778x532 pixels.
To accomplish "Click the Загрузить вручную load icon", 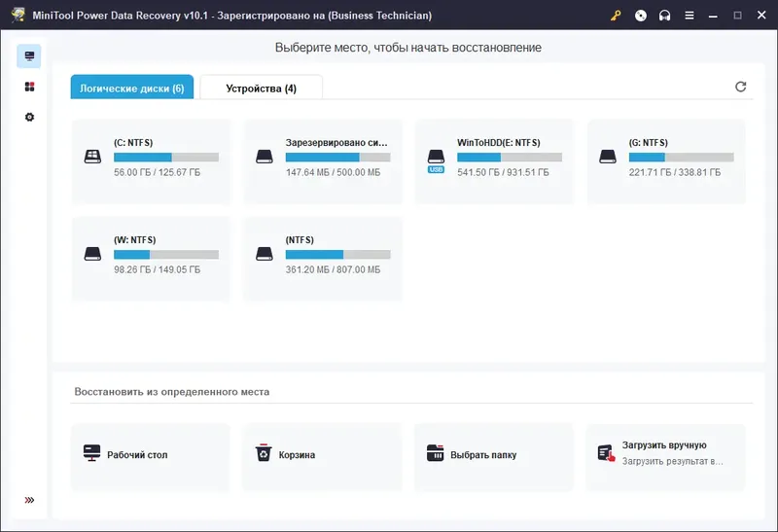I will (x=606, y=452).
